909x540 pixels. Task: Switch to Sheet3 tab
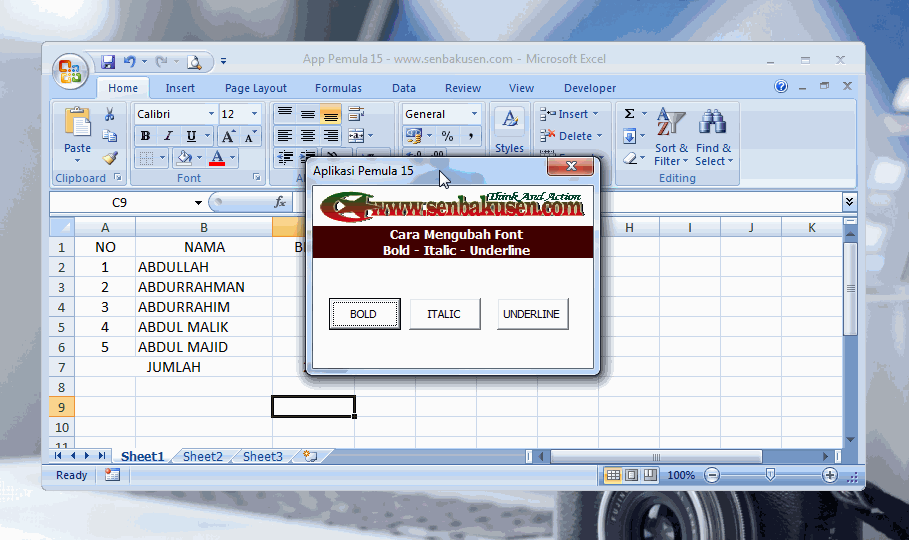(263, 456)
